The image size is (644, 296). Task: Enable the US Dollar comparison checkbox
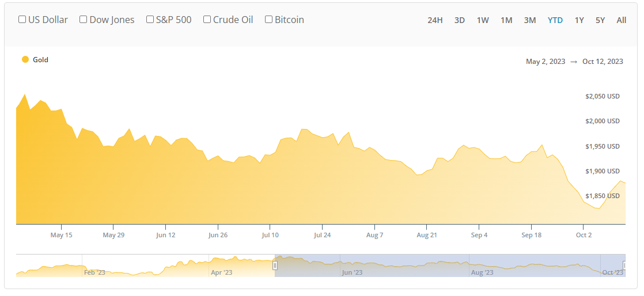pyautogui.click(x=22, y=20)
